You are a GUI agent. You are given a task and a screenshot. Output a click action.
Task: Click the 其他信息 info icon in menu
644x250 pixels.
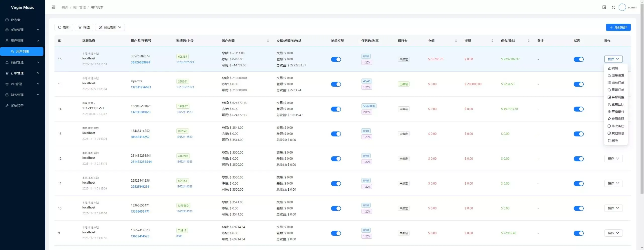[609, 133]
